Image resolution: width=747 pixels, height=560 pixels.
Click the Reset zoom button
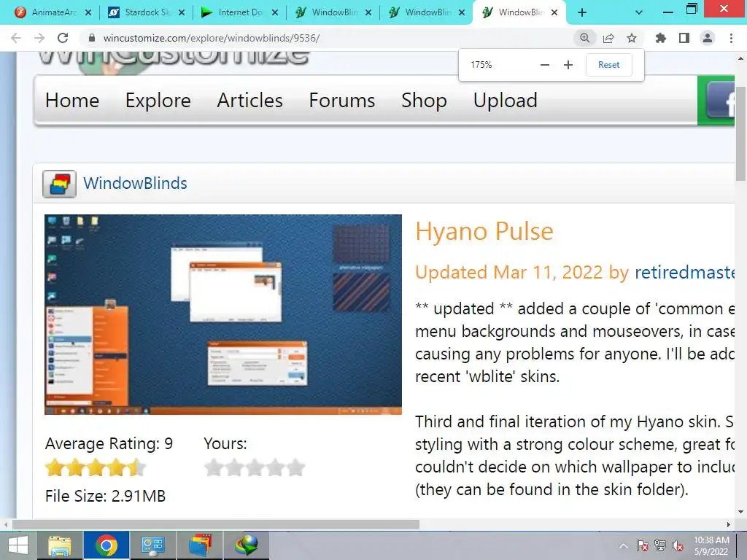click(609, 65)
